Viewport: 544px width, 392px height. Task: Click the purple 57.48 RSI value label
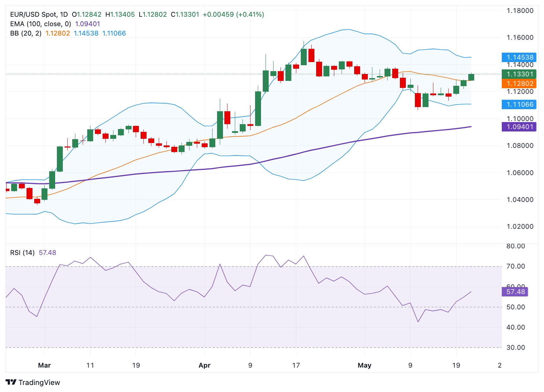click(x=515, y=292)
